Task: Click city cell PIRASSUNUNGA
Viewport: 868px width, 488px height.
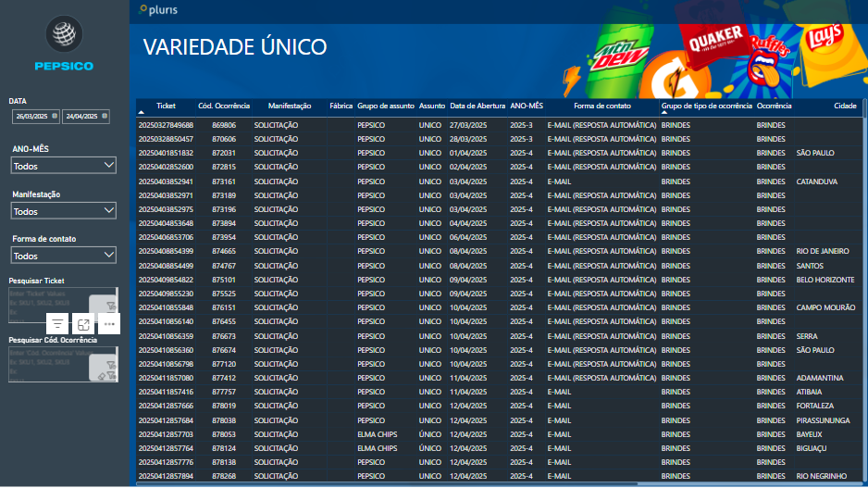Action: click(823, 420)
